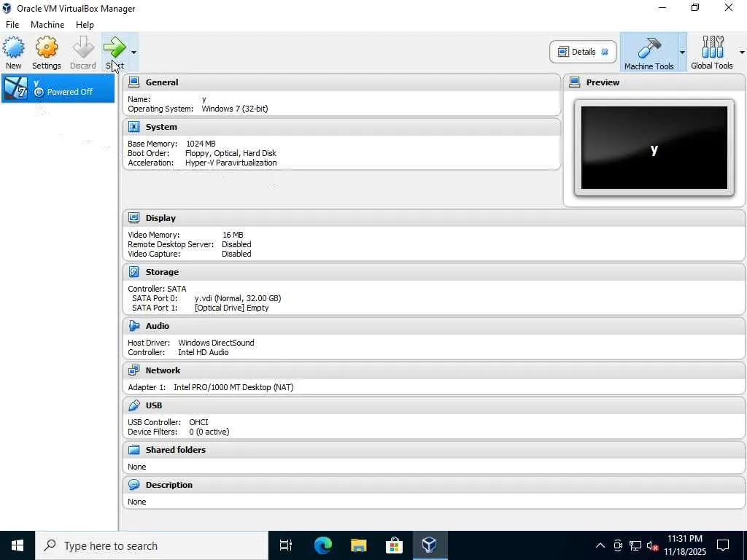
Task: Click the Shared folders section icon
Action: [134, 449]
